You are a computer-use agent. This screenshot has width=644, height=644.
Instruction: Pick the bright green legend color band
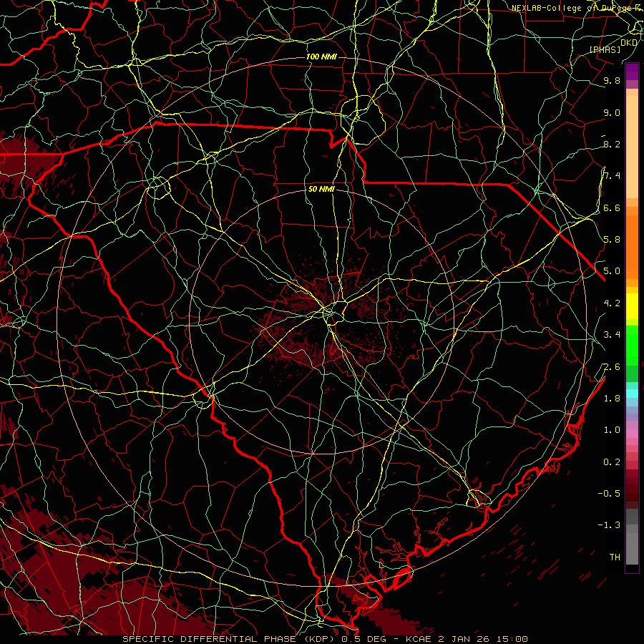click(x=632, y=345)
